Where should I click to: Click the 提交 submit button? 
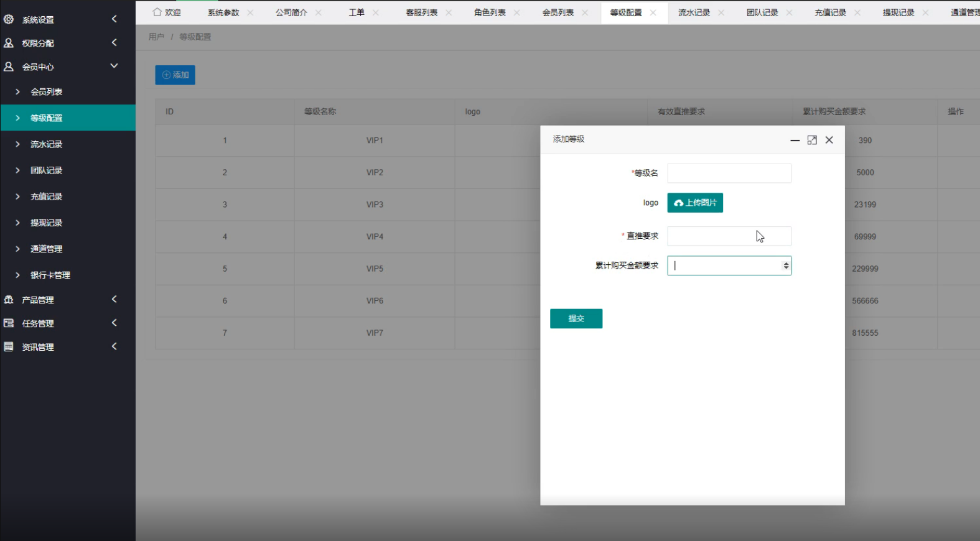(x=576, y=318)
